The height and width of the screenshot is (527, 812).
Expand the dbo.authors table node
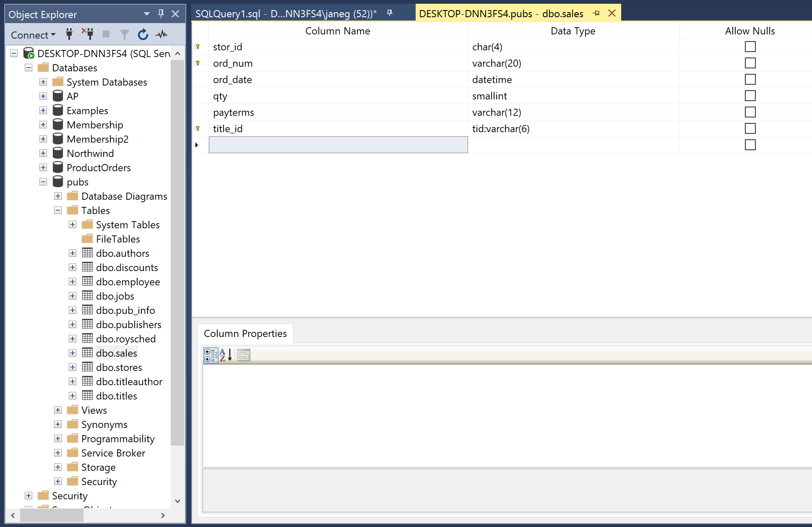coord(73,253)
